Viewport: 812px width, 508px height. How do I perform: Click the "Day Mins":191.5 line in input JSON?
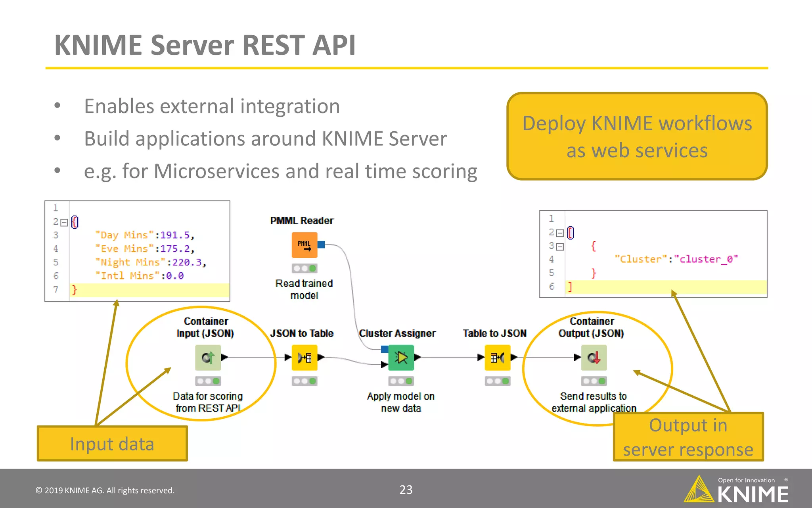pyautogui.click(x=145, y=235)
